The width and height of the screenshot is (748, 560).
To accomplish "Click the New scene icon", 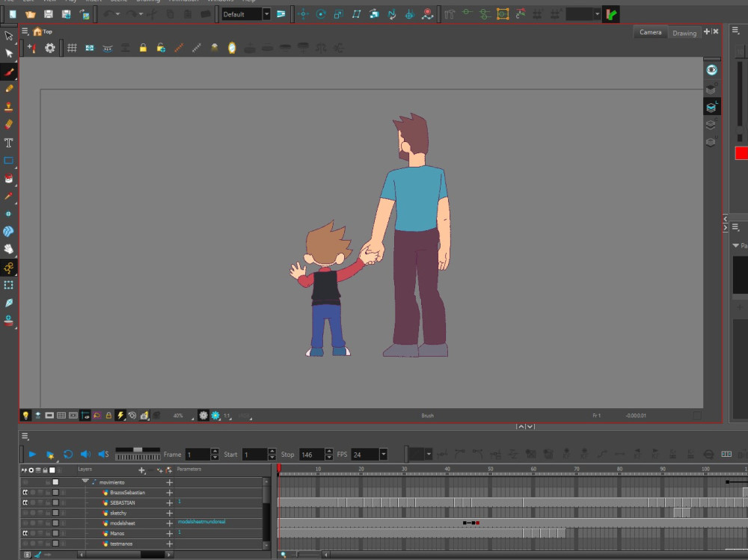I will (x=13, y=14).
